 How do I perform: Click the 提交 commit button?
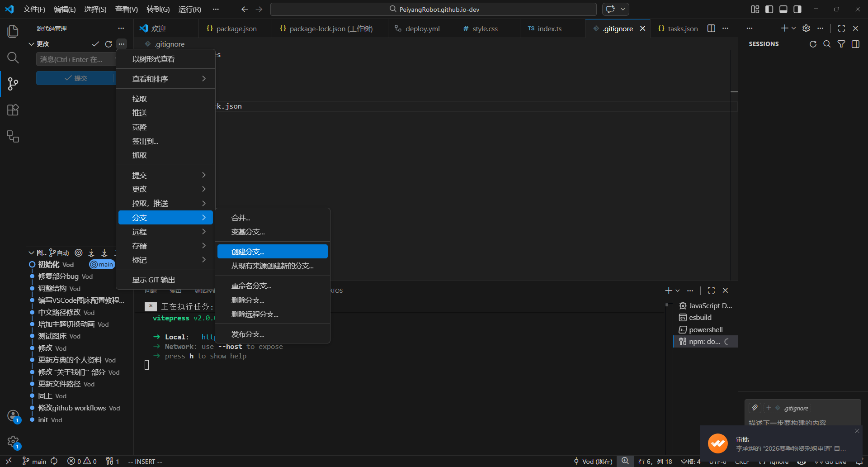75,78
